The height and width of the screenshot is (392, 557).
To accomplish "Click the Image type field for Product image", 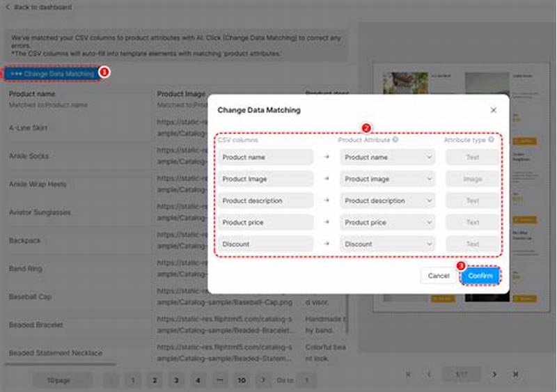I will coord(473,179).
